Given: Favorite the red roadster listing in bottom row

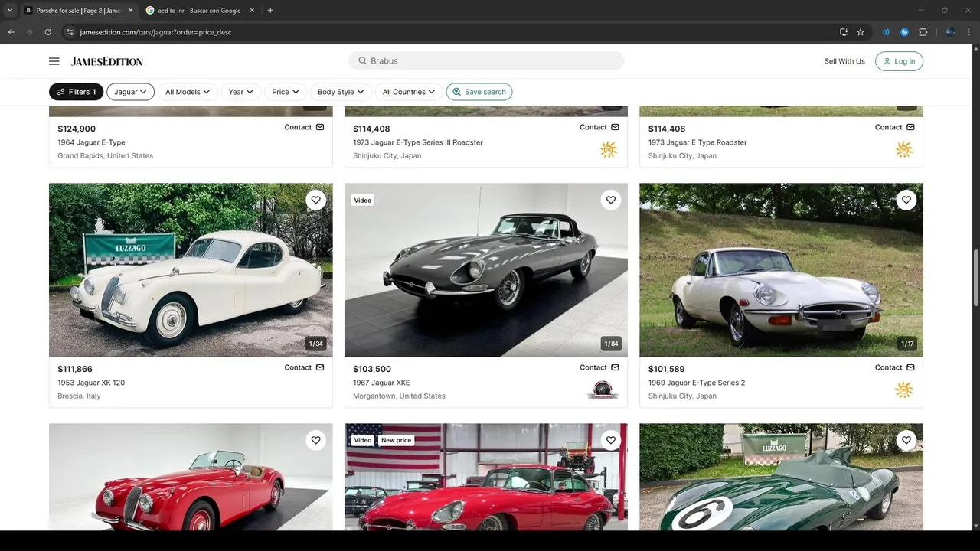Looking at the screenshot, I should point(315,440).
